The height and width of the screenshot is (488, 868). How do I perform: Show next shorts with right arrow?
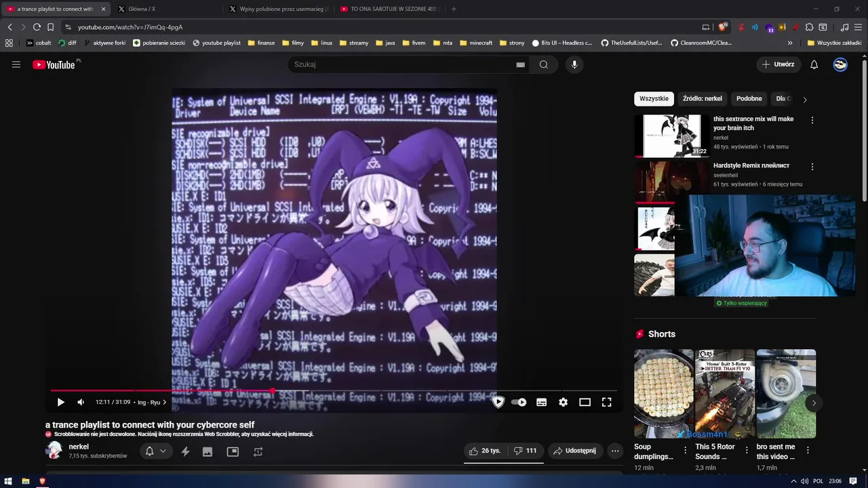point(814,403)
